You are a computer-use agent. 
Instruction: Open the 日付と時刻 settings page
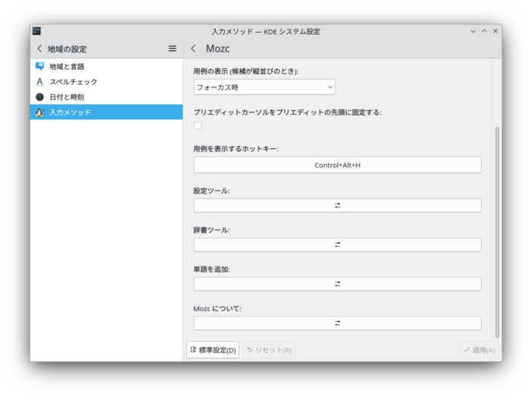(106, 97)
